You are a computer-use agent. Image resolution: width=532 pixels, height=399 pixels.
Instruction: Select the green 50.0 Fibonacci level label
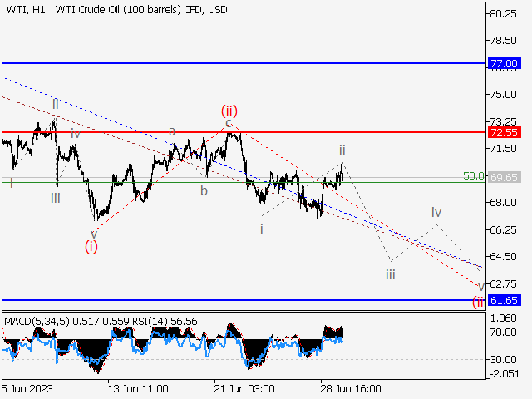(x=474, y=175)
